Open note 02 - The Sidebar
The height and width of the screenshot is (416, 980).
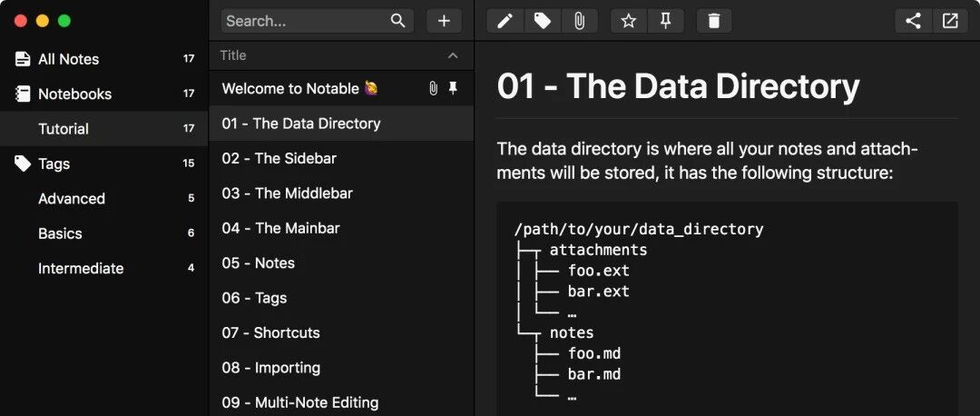pos(341,158)
